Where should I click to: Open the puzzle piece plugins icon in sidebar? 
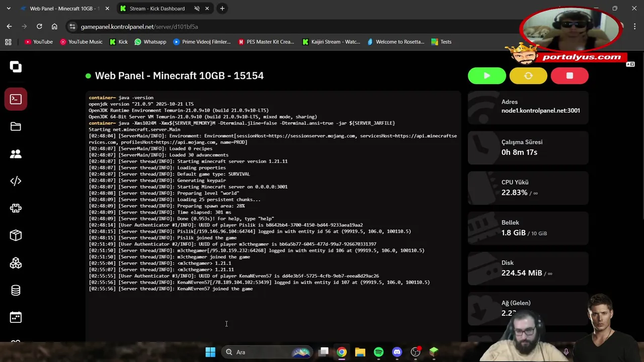(x=16, y=208)
